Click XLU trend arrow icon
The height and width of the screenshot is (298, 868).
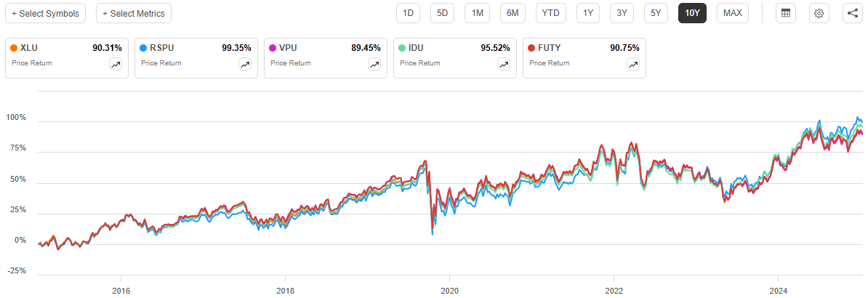[116, 64]
